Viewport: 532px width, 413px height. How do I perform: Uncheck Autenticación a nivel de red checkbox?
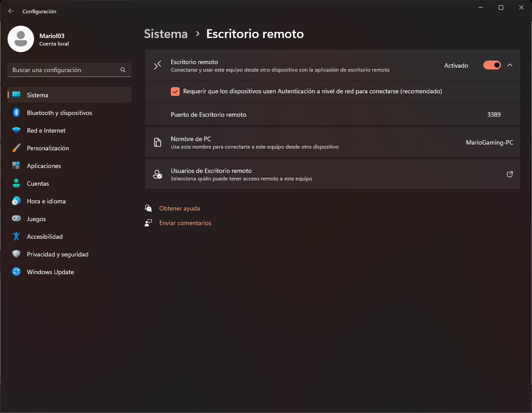pos(175,92)
